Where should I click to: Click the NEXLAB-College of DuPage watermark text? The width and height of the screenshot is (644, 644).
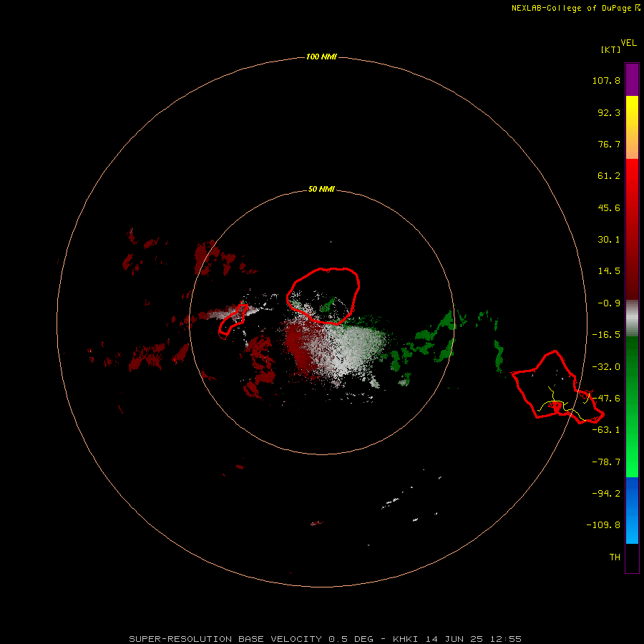tap(575, 8)
